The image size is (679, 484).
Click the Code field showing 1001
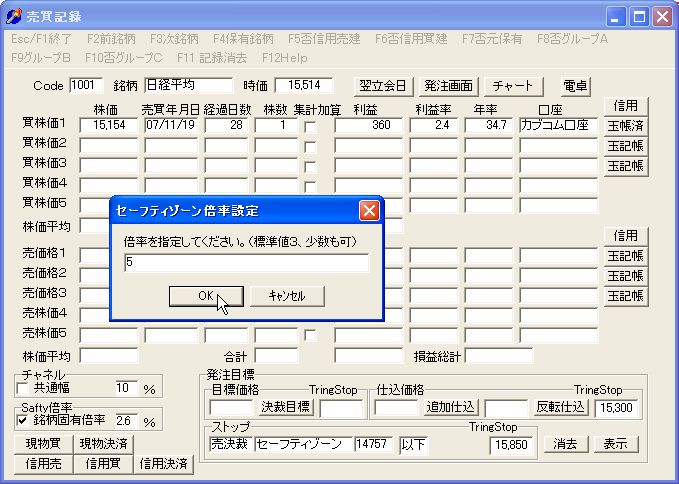[86, 86]
